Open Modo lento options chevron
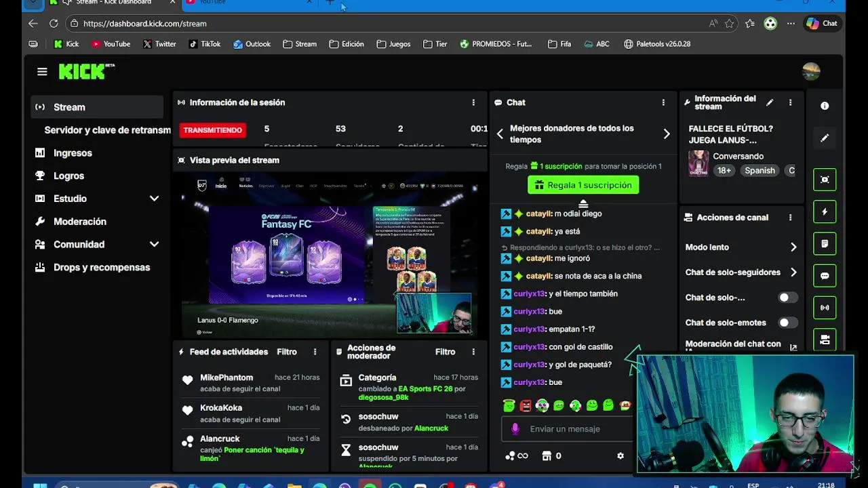The height and width of the screenshot is (488, 868). pyautogui.click(x=793, y=247)
